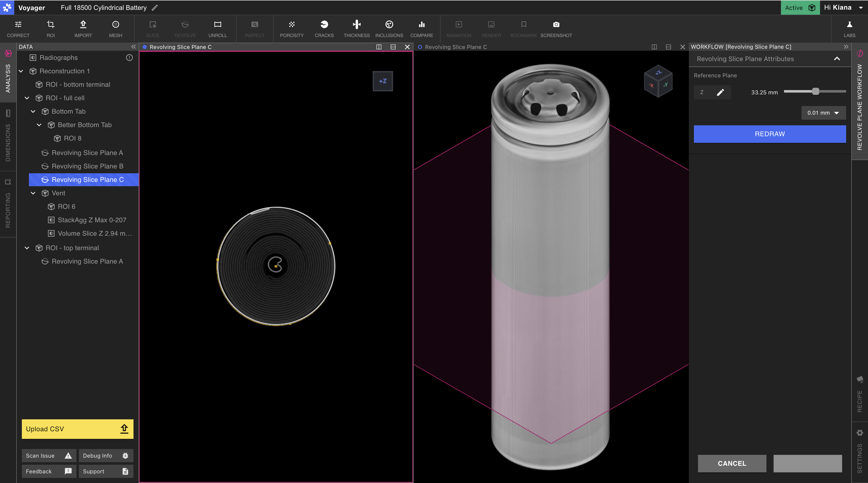The image size is (868, 483).
Task: Click the Upload CSV button
Action: pos(77,429)
